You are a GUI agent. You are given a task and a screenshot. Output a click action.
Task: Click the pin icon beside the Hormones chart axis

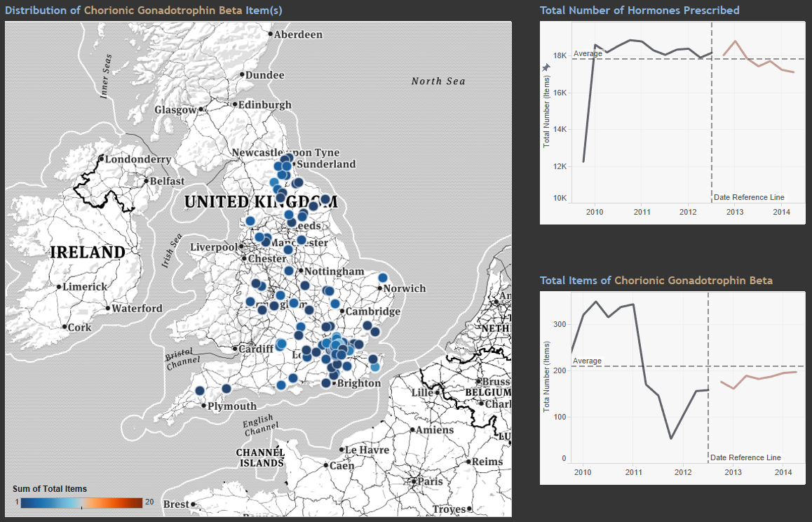(x=546, y=68)
